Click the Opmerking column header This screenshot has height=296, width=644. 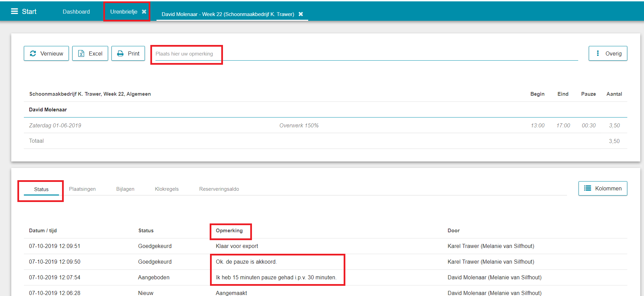[x=229, y=231]
